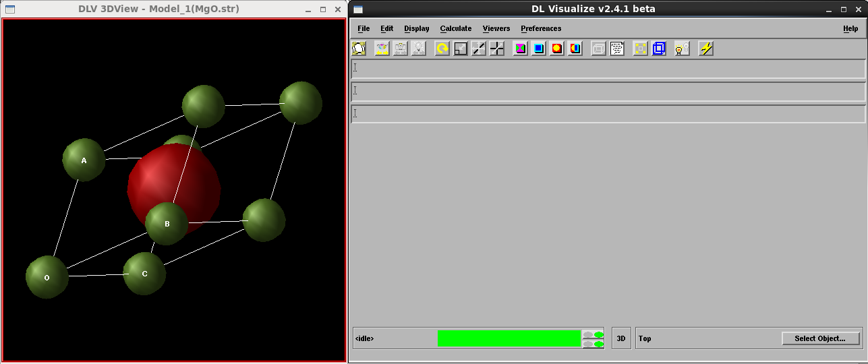Click the black crossed-arrows toolbar icon
This screenshot has height=364, width=868.
(x=497, y=49)
